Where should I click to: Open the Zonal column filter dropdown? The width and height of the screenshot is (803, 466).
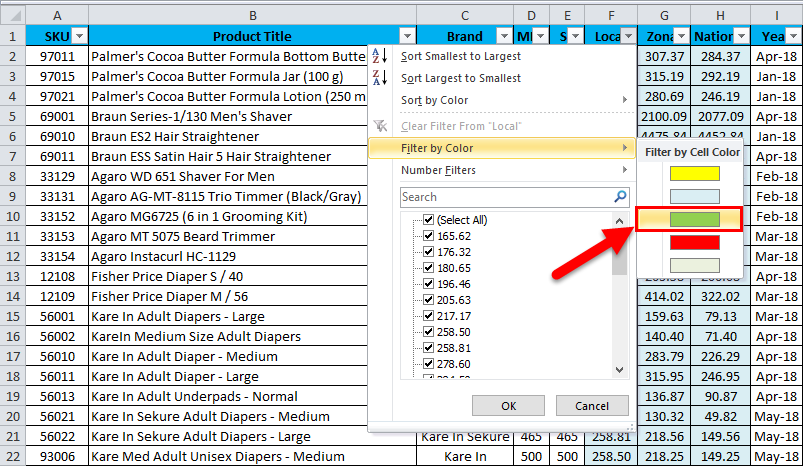(681, 36)
